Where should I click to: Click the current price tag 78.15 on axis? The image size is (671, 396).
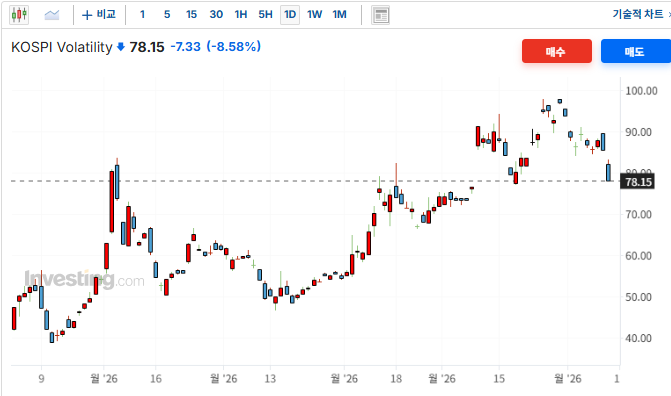(638, 182)
